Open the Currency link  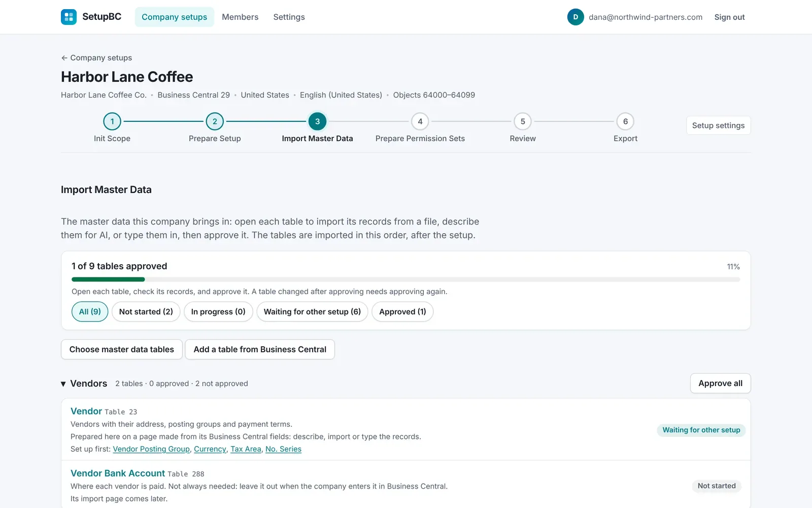pyautogui.click(x=210, y=449)
